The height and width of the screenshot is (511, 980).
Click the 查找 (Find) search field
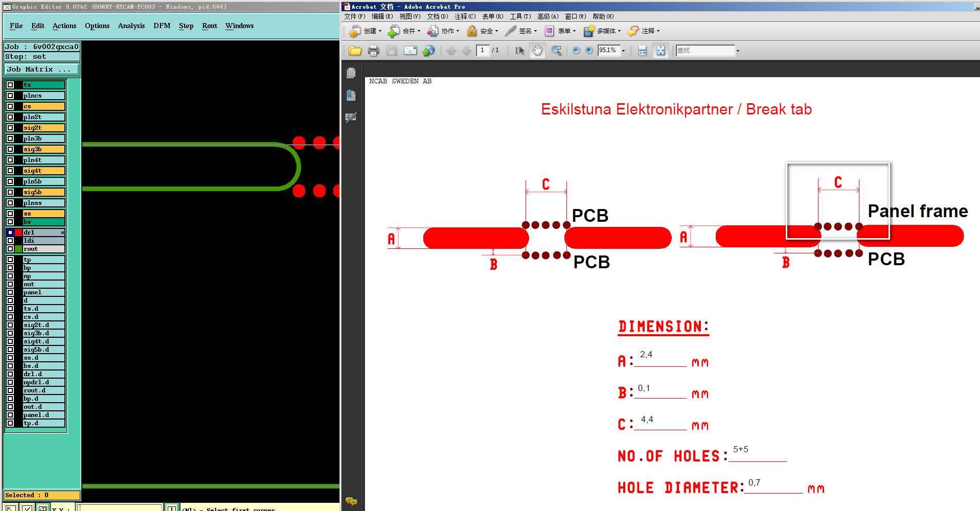click(705, 51)
